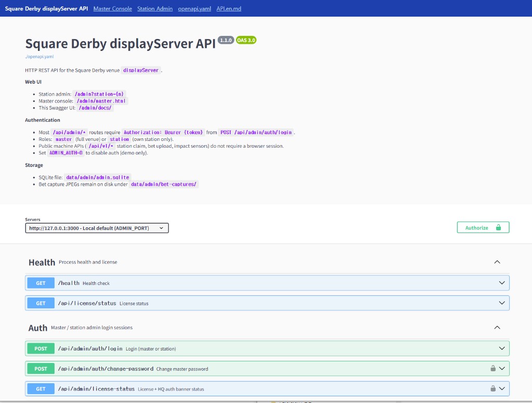Click the POST /api/admin/auth/login code text
Image resolution: width=532 pixels, height=403 pixels.
256,133
